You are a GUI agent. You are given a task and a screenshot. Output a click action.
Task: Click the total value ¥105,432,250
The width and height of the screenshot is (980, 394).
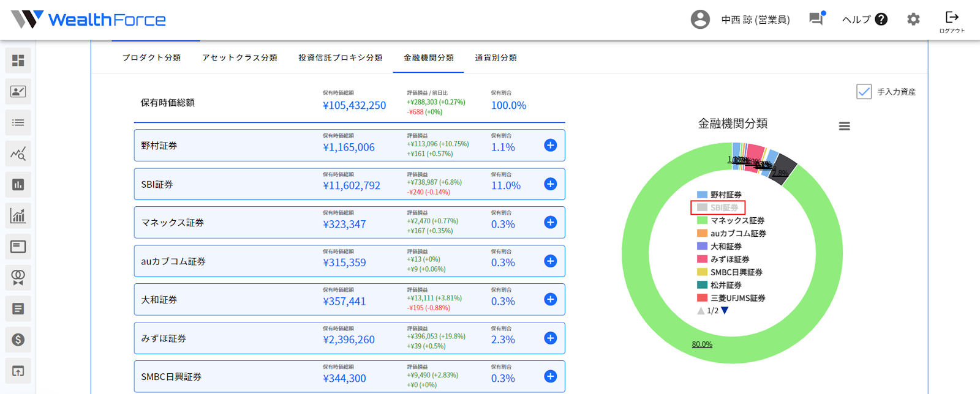point(354,105)
